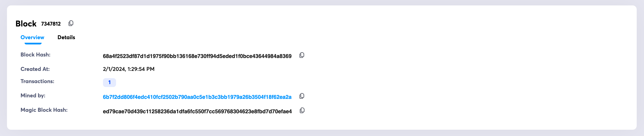Click the Block Hash value text
The image size is (644, 136).
pyautogui.click(x=197, y=56)
